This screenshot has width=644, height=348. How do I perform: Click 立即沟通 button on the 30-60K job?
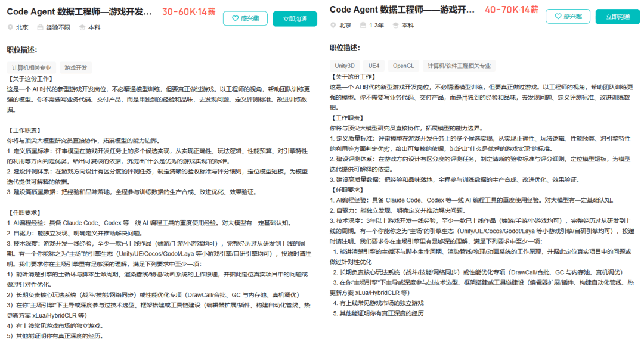[295, 18]
